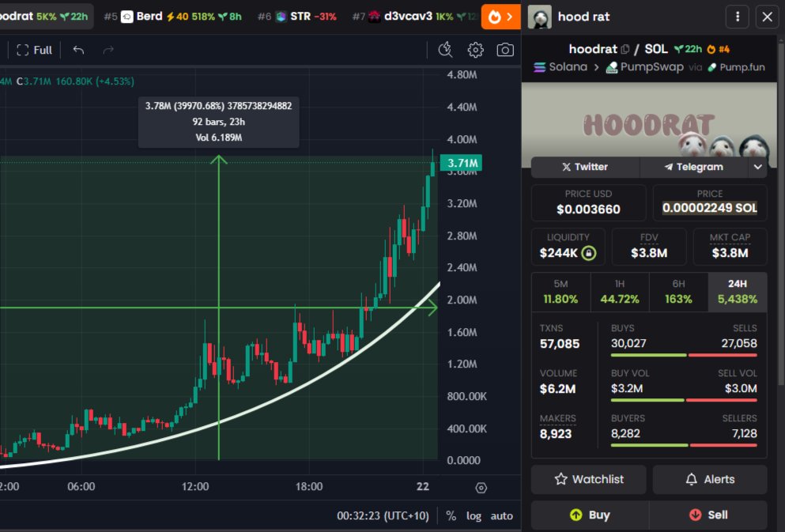
Task: Select the 5M timeframe tab
Action: click(x=560, y=292)
